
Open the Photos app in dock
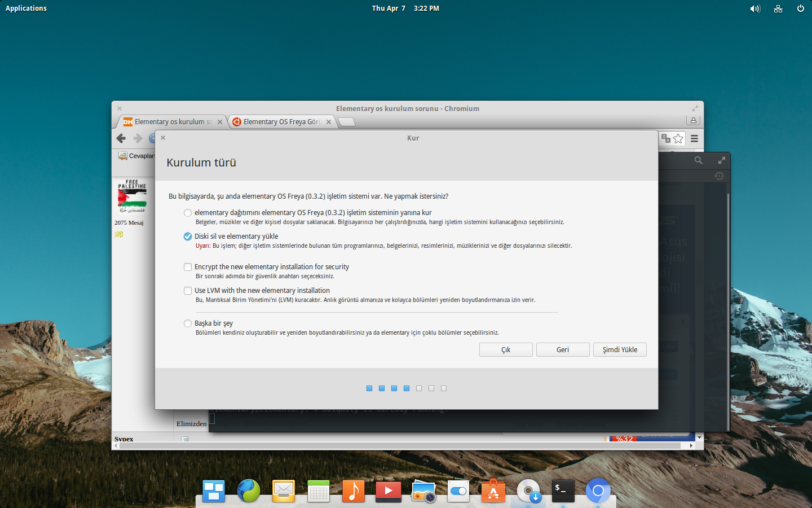pyautogui.click(x=423, y=491)
